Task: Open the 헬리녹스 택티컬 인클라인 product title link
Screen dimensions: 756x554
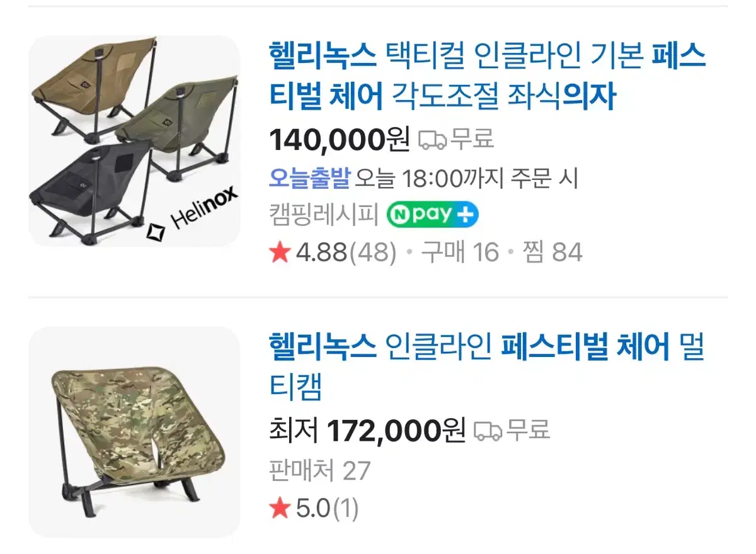Action: pos(487,77)
